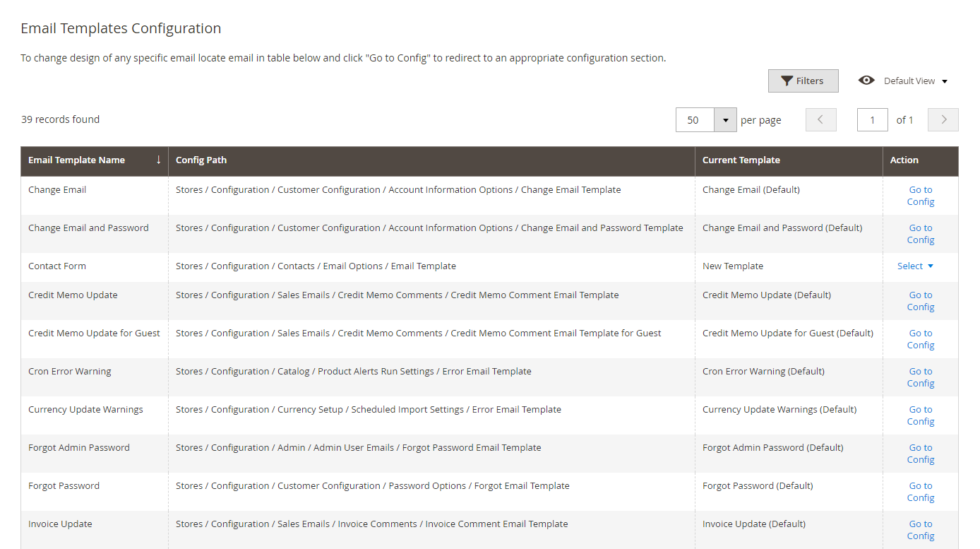980x549 pixels.
Task: Click the eye icon beside Default View
Action: 866,81
